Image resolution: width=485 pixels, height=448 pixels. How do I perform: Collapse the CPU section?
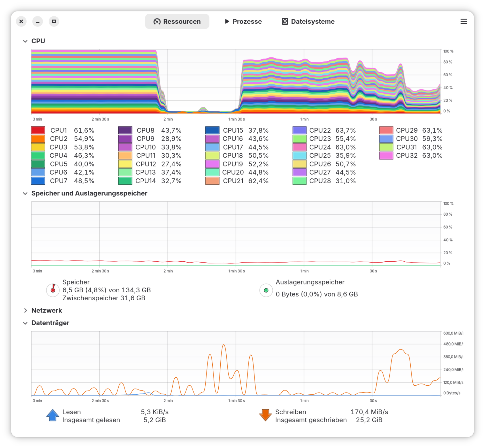[x=25, y=41]
